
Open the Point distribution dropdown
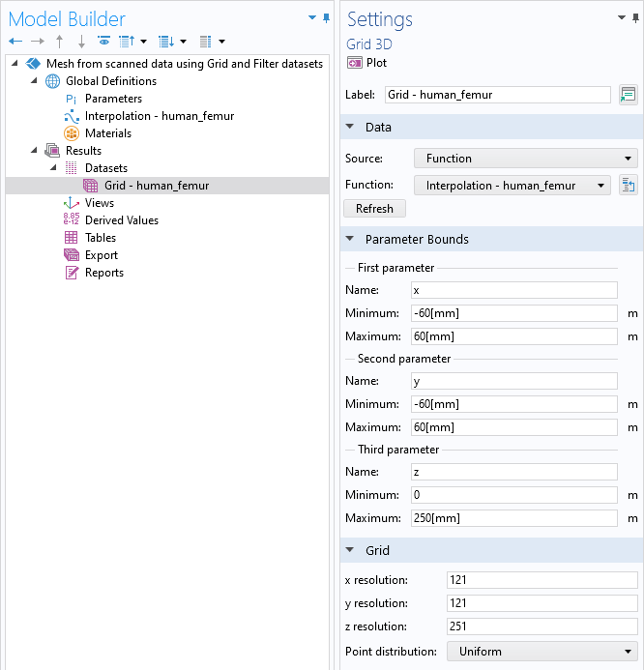pos(542,652)
